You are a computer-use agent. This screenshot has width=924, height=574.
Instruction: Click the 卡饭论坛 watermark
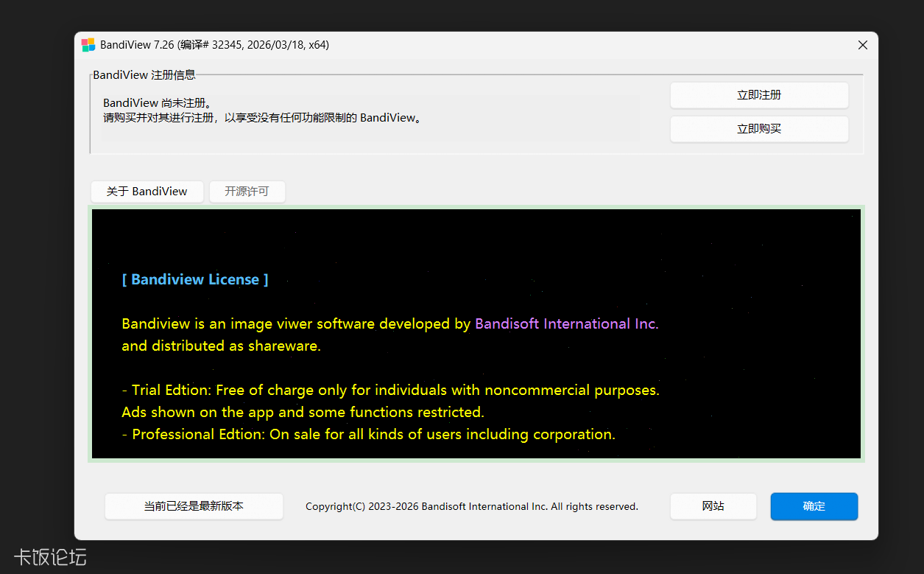[x=50, y=557]
